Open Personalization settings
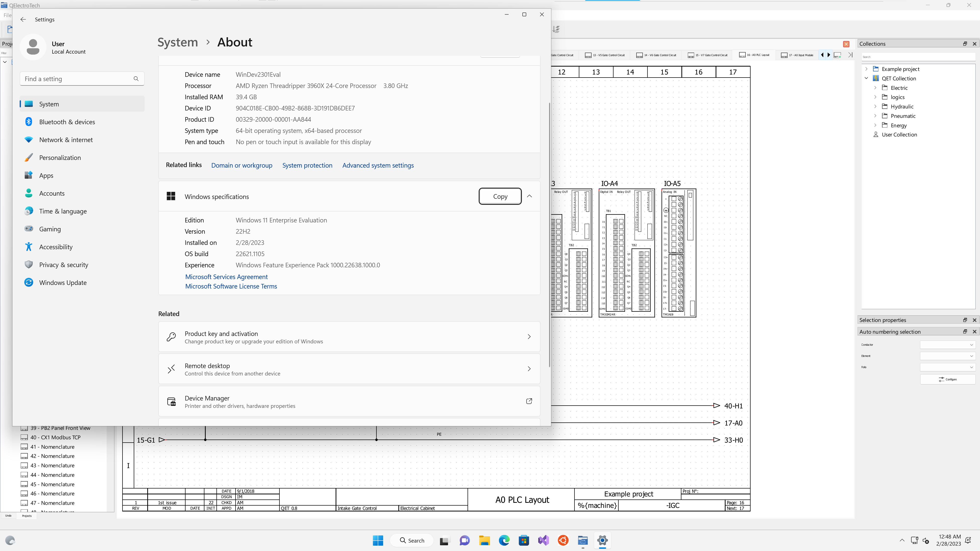Viewport: 980px width, 551px height. 82,157
